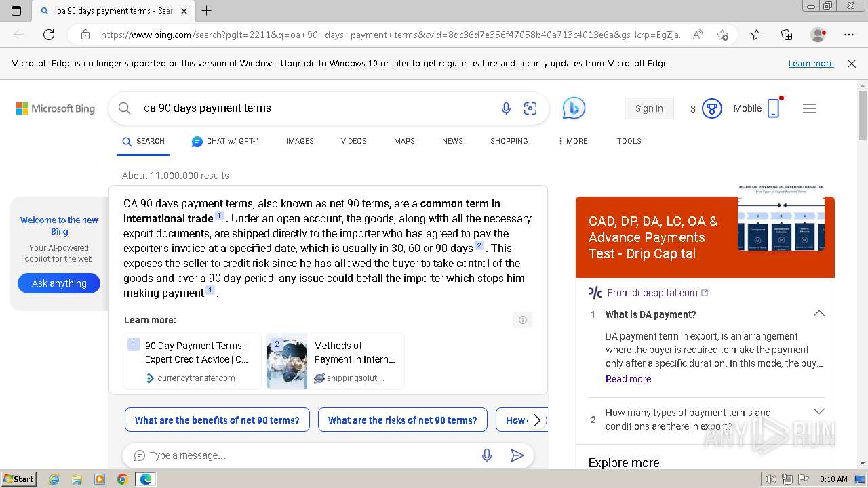Switch to the IMAGES tab
The height and width of the screenshot is (488, 868).
(300, 141)
